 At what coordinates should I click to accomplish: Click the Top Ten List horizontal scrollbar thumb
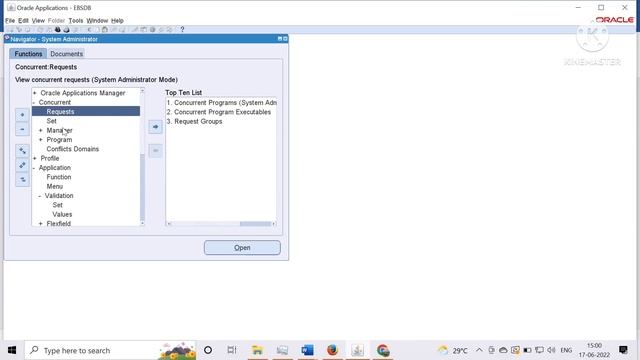point(256,224)
